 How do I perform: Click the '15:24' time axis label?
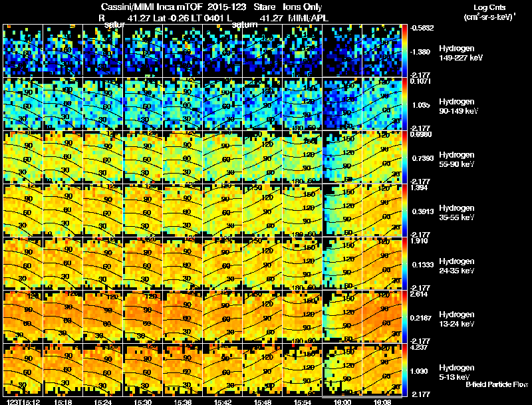tap(103, 402)
